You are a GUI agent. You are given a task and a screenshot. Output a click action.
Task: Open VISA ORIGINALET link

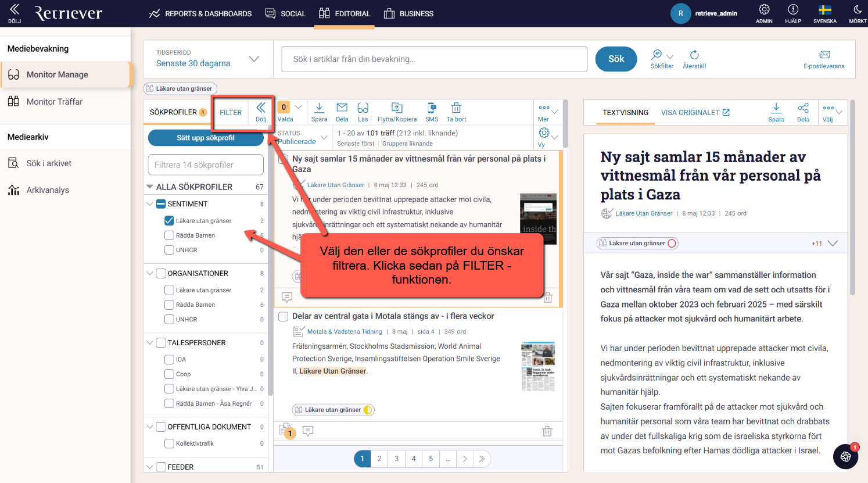695,112
